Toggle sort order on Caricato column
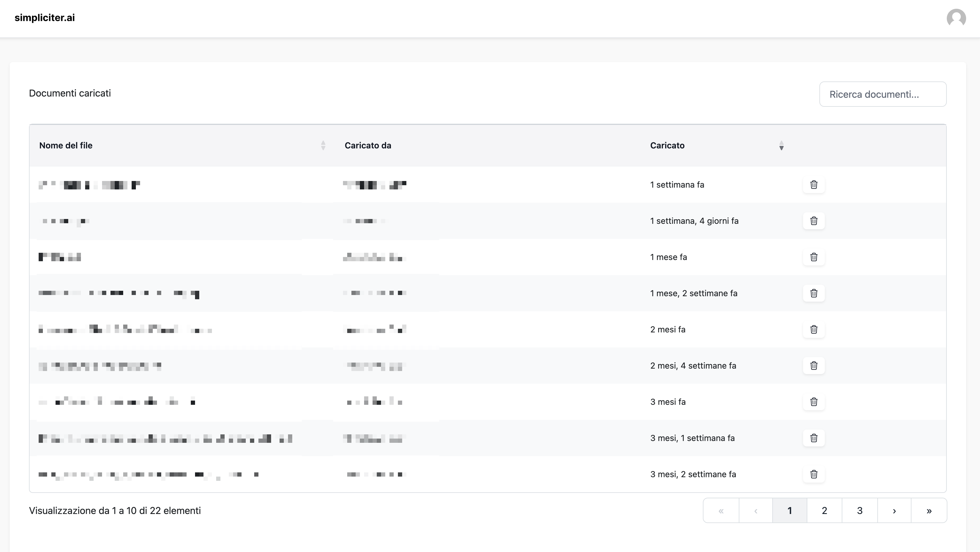 [781, 146]
